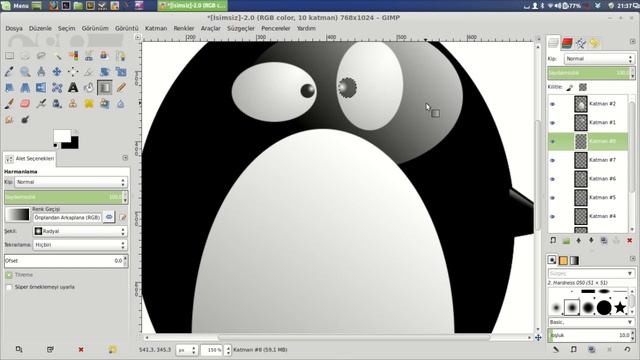This screenshot has width=640, height=360.
Task: Select the Text tool
Action: click(73, 88)
